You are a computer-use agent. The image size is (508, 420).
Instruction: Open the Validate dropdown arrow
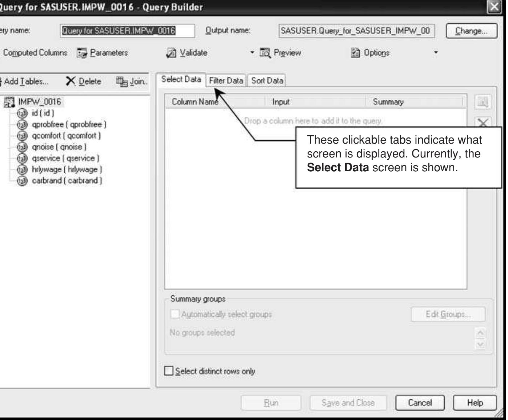click(252, 53)
